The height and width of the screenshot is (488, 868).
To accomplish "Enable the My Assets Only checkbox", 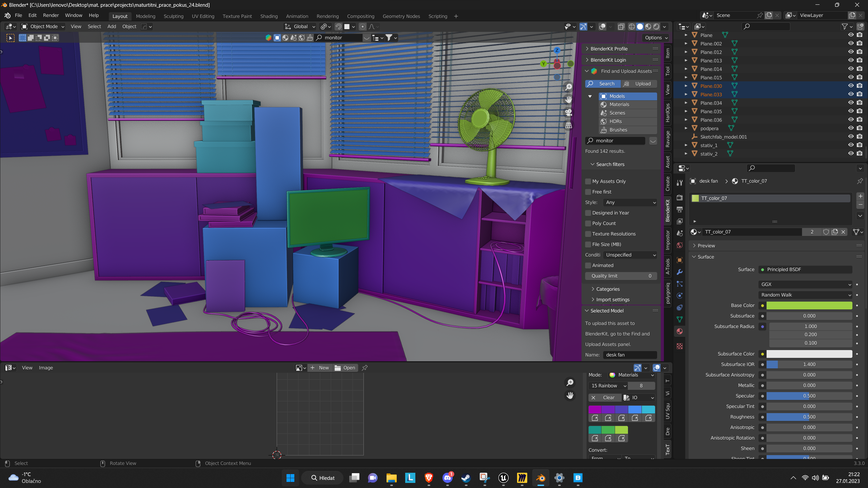I will [588, 181].
